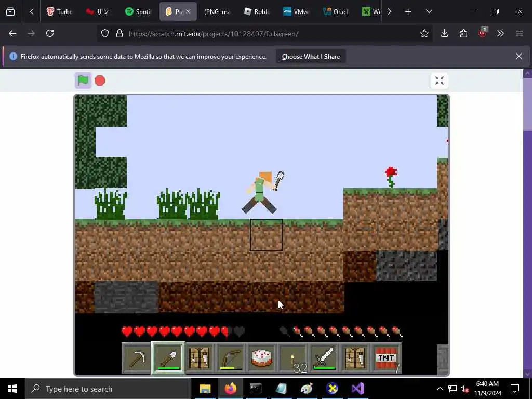This screenshot has height=399, width=532.
Task: Click the page vertical scrollbar thumb
Action: pos(528,104)
